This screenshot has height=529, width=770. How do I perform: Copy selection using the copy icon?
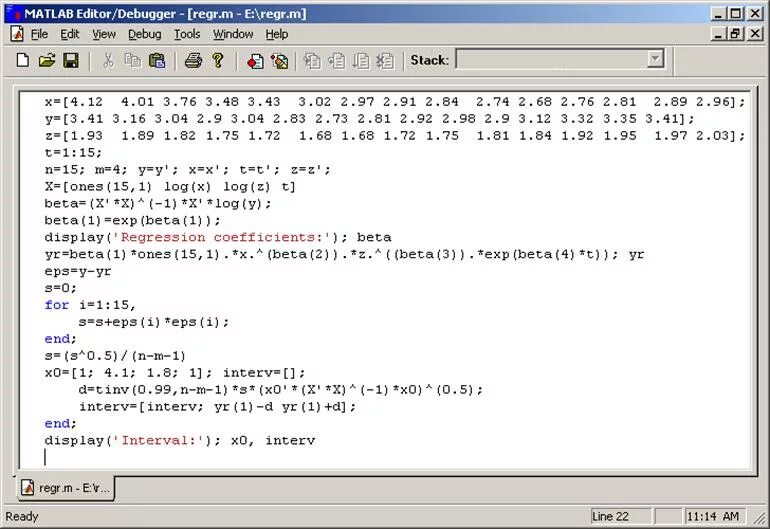pos(133,61)
